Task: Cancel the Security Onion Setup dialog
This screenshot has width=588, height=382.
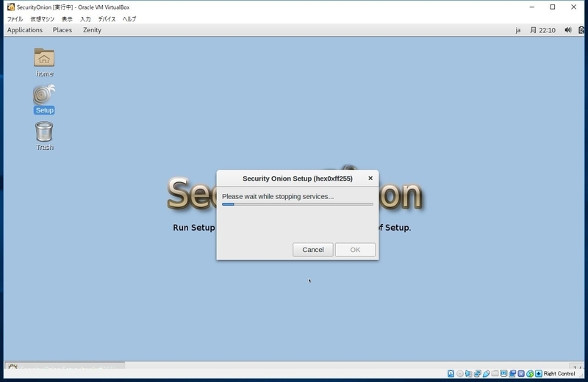Action: [313, 250]
